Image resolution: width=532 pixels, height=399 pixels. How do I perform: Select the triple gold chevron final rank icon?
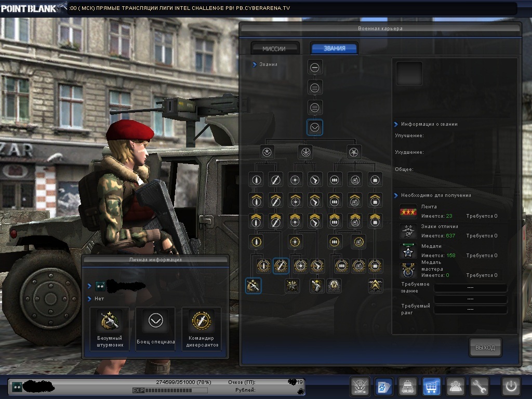point(375,286)
